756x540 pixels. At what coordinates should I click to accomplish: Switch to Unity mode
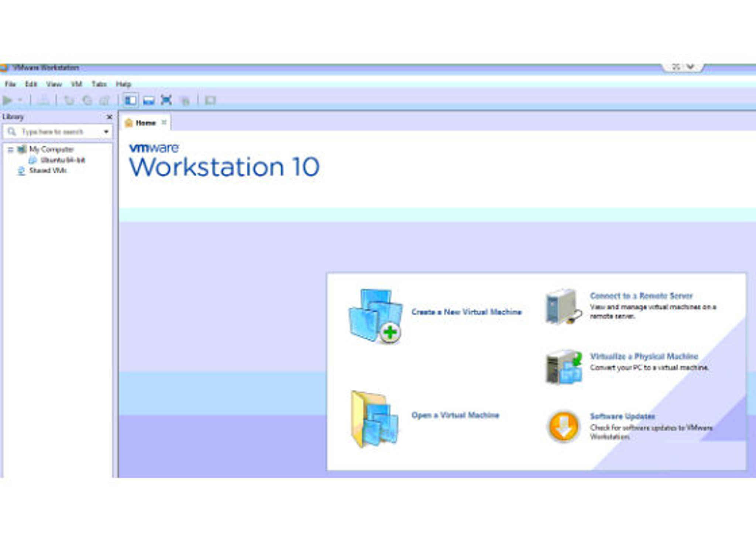point(185,100)
